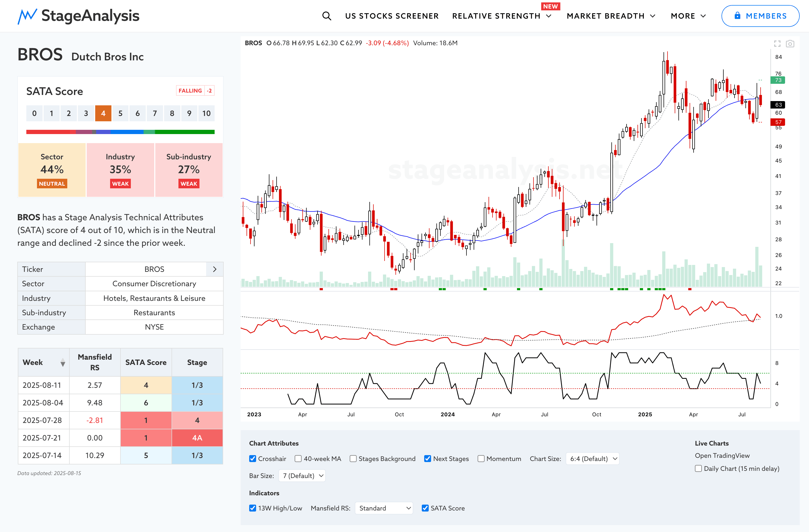Click the Mansfield RS column header
Screen dimensions: 809x532
tap(95, 362)
